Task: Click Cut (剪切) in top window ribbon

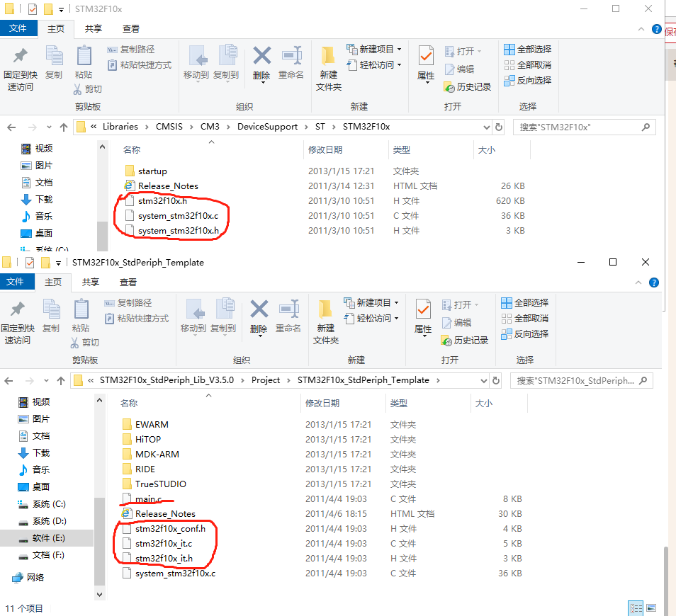Action: coord(88,89)
